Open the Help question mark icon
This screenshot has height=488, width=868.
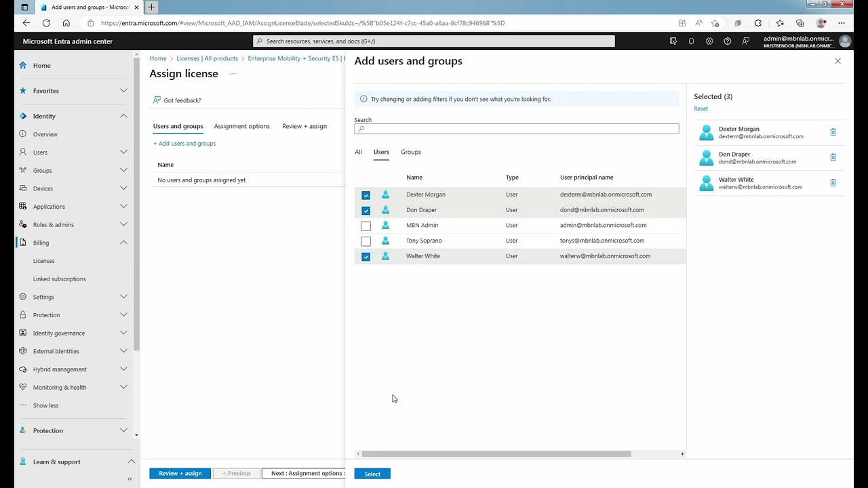pyautogui.click(x=728, y=41)
